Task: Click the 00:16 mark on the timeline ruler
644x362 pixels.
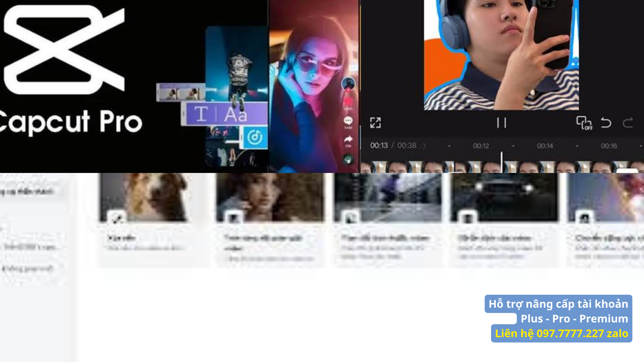Action: pos(609,146)
